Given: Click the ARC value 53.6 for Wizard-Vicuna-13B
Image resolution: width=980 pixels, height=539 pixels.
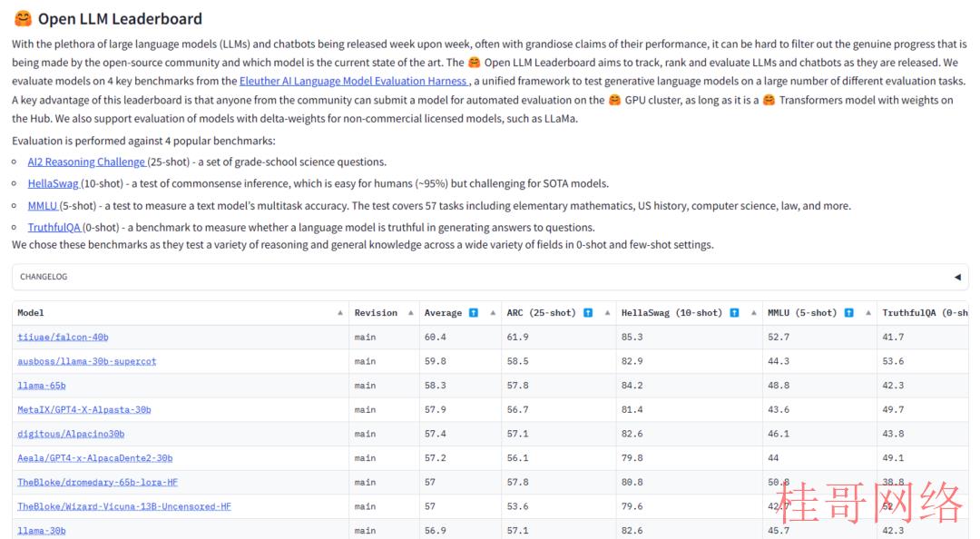Looking at the screenshot, I should pyautogui.click(x=517, y=506).
